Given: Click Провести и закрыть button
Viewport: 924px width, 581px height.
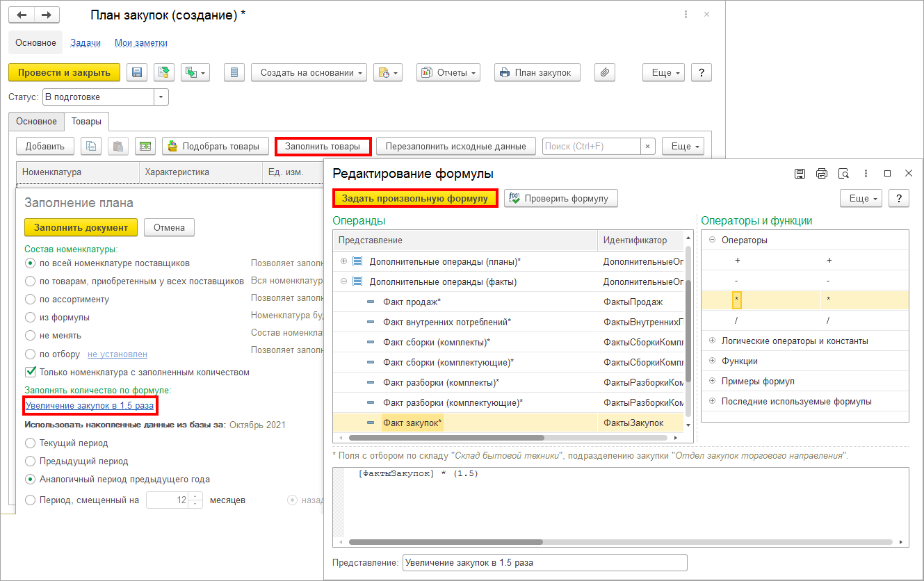Looking at the screenshot, I should 64,72.
